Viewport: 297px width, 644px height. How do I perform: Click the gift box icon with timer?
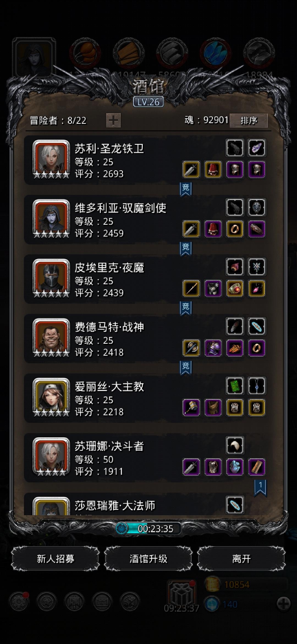182,594
